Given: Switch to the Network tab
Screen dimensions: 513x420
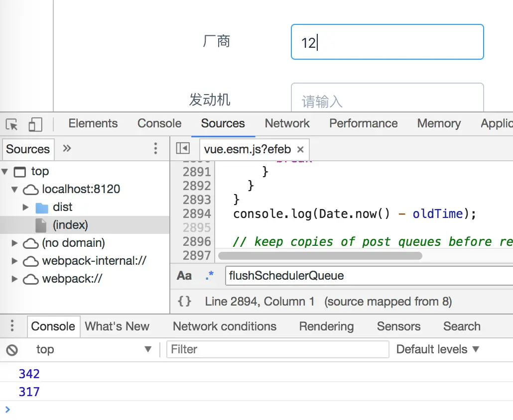Looking at the screenshot, I should pos(287,123).
